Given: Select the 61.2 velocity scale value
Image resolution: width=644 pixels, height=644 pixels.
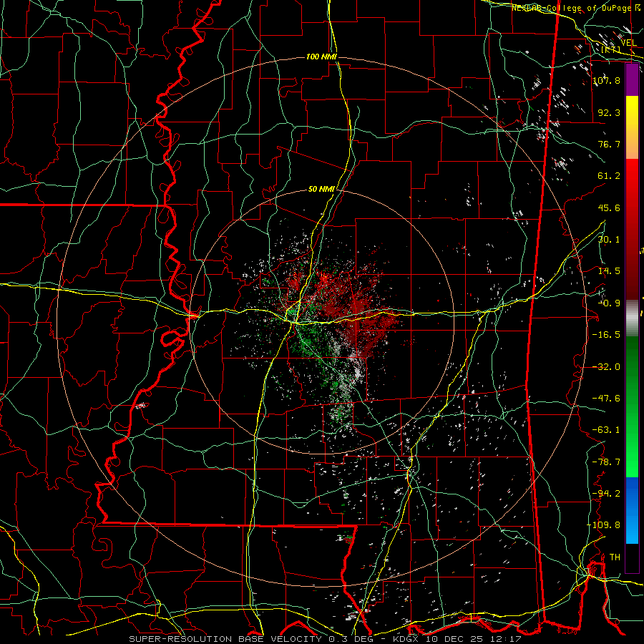Looking at the screenshot, I should pos(609,176).
